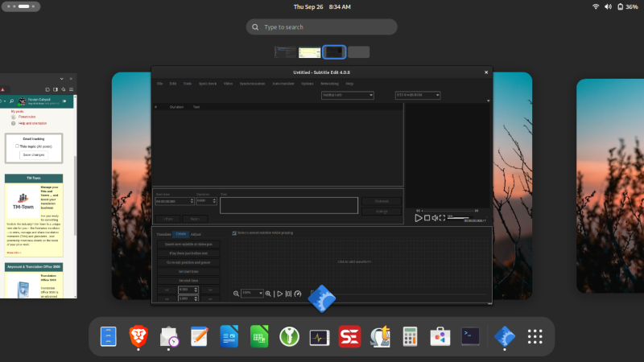Image resolution: width=644 pixels, height=362 pixels.
Task: Stop video playback in Subtitle Edit player
Action: [x=427, y=218]
